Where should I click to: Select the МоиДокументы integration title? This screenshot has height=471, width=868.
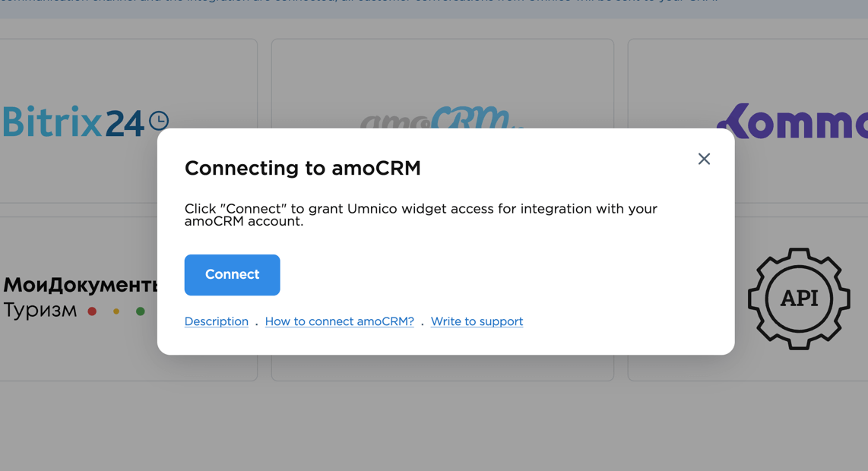(x=80, y=285)
